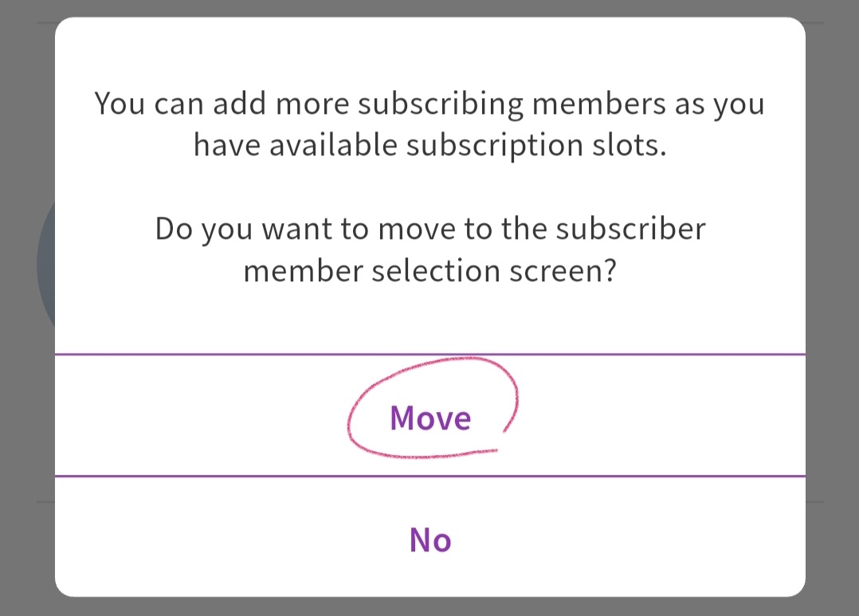Click the 'member selection screen?' line of text
Image resolution: width=859 pixels, height=616 pixels.
tap(429, 271)
